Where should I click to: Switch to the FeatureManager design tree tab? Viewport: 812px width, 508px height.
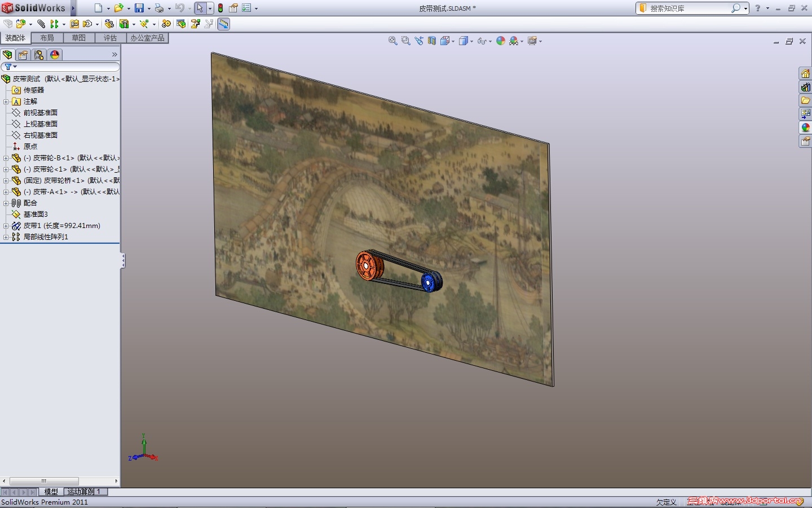pos(7,55)
